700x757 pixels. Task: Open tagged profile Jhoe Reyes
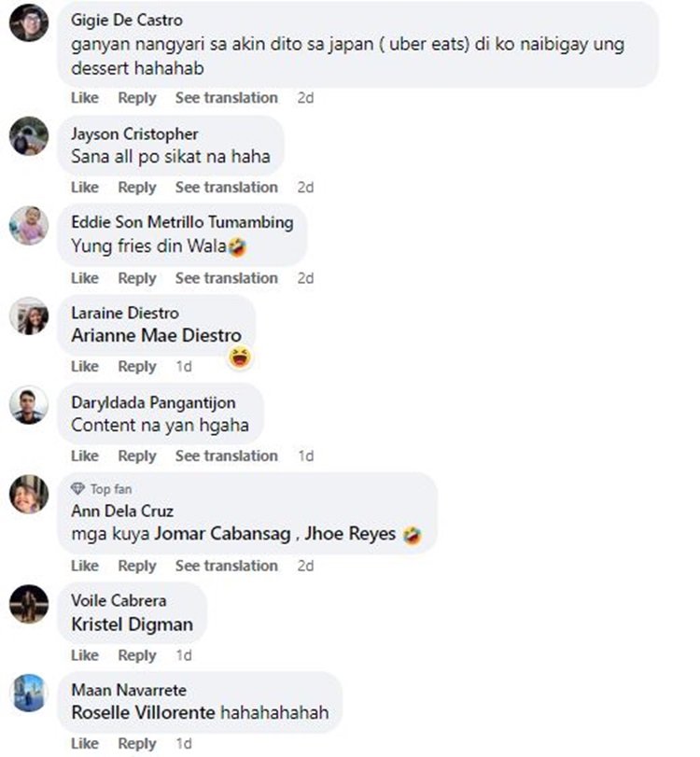[x=350, y=534]
